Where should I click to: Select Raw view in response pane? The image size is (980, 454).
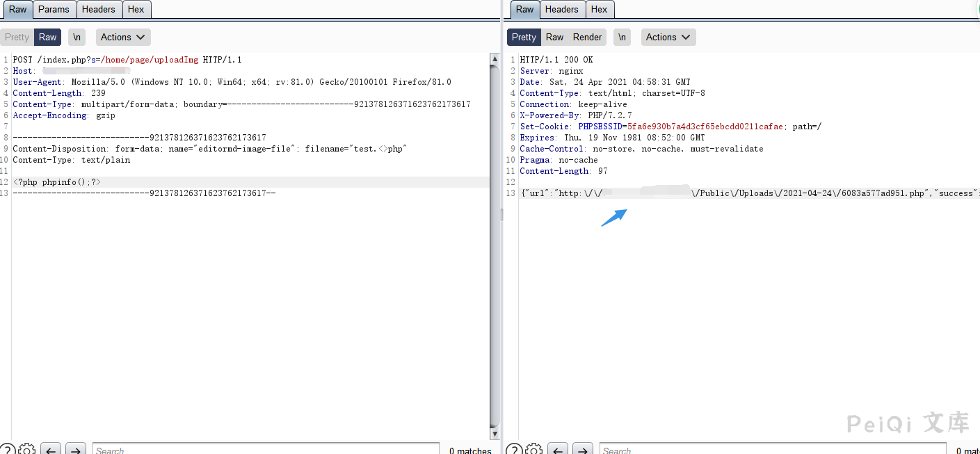(x=554, y=38)
